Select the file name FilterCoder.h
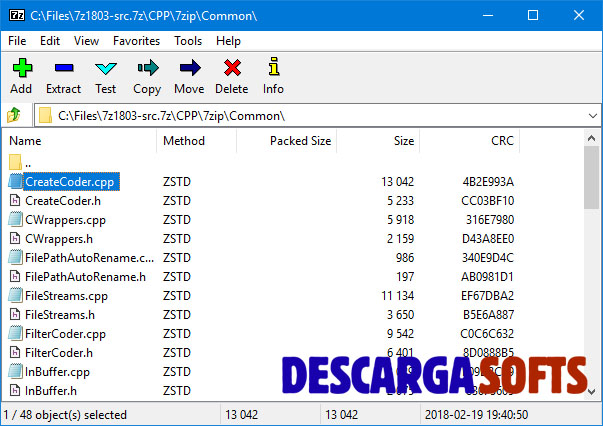603x426 pixels. click(x=59, y=353)
